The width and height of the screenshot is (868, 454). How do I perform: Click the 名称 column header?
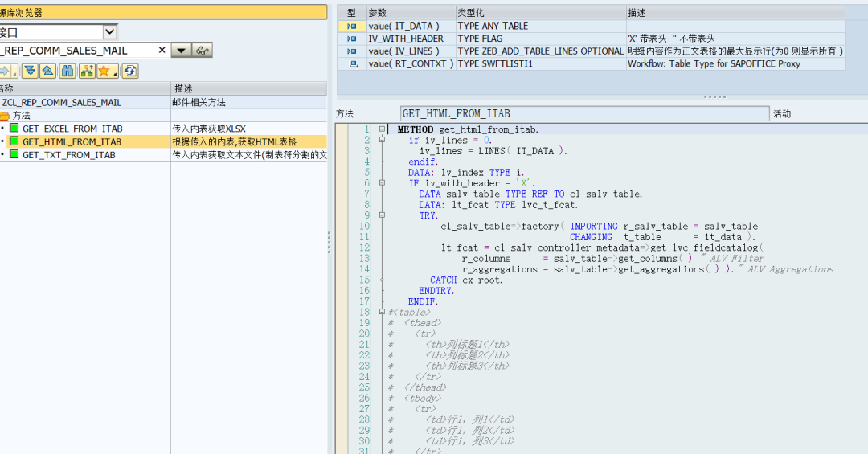pos(84,88)
